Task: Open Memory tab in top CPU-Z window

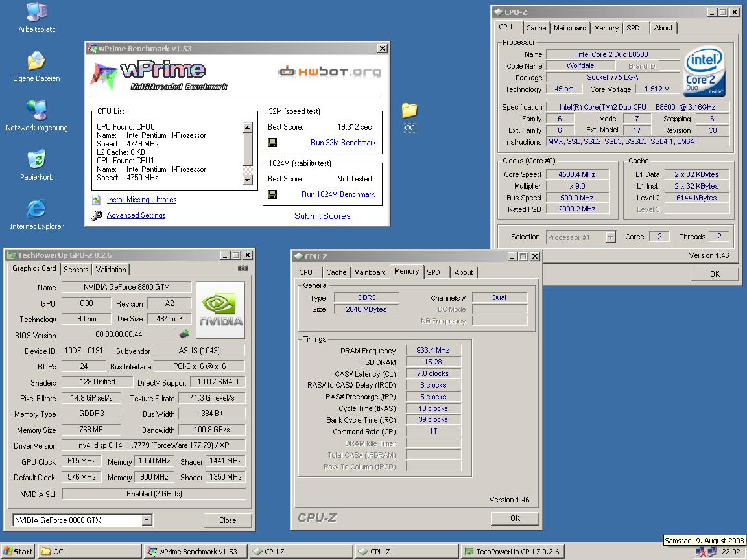Action: [x=606, y=28]
